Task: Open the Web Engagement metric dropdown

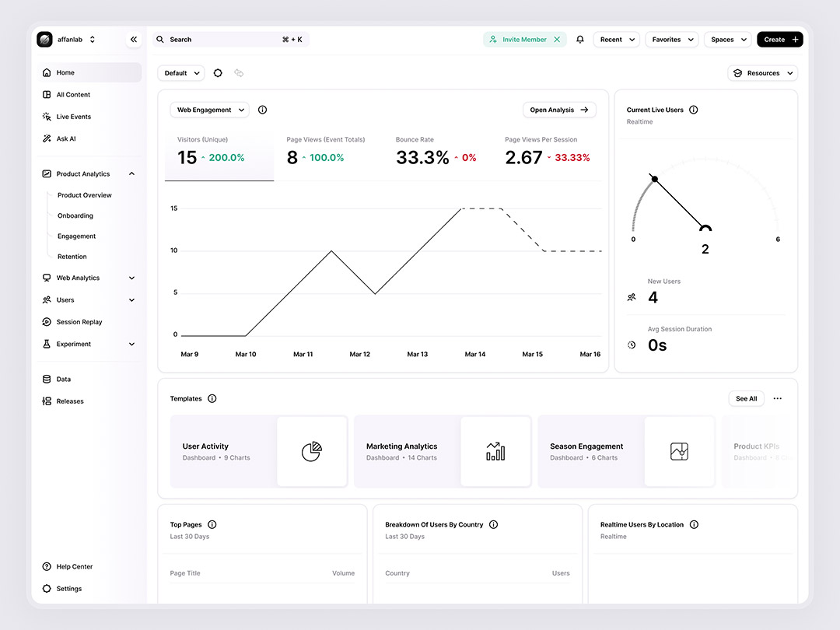Action: coord(209,110)
